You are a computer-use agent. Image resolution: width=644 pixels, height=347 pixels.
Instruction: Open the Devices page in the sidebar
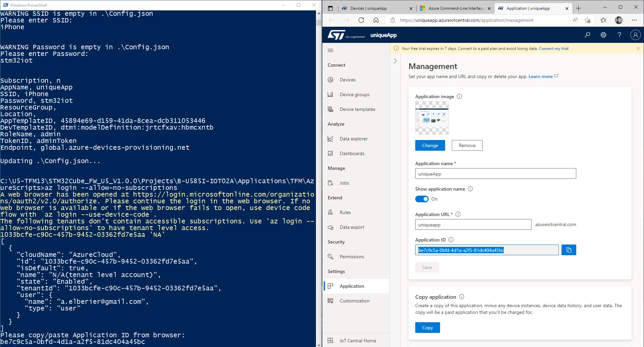[x=356, y=80]
